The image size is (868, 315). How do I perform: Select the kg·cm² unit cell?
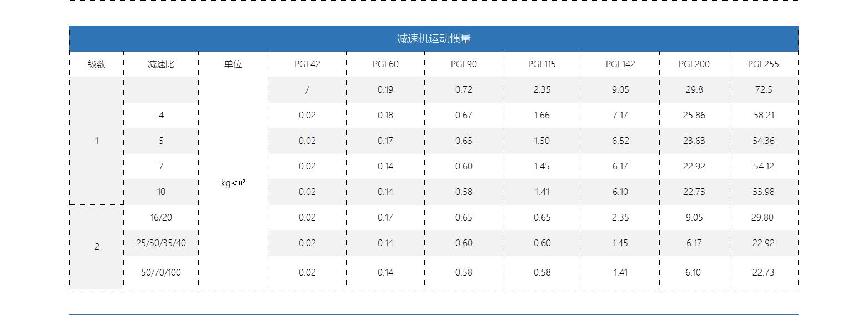(233, 183)
